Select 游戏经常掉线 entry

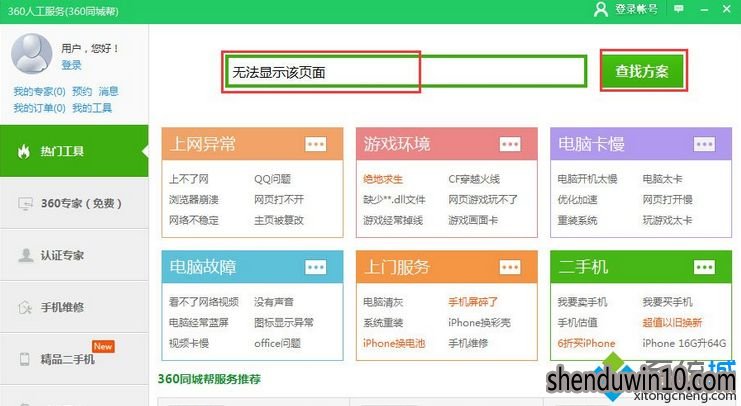pos(393,220)
